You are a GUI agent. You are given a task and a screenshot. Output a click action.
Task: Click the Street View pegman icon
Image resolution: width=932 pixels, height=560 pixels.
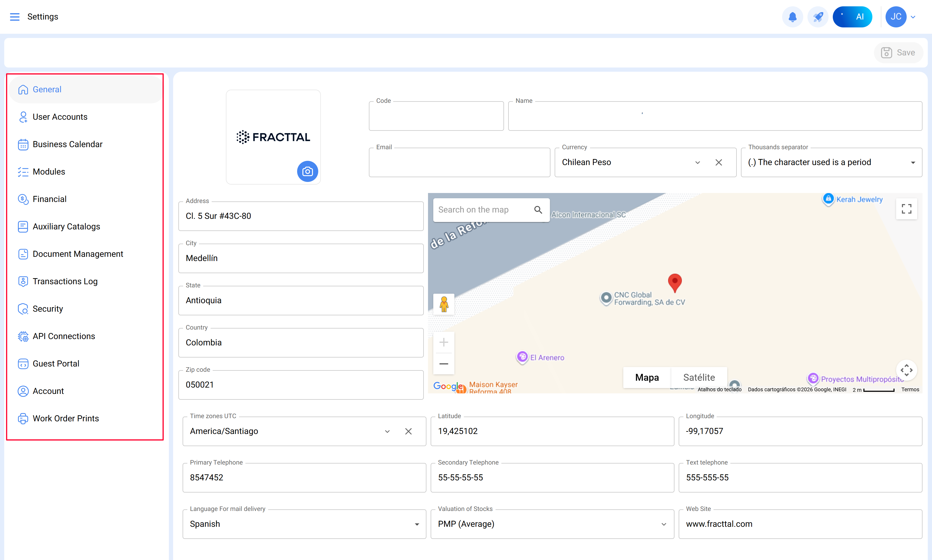(444, 304)
